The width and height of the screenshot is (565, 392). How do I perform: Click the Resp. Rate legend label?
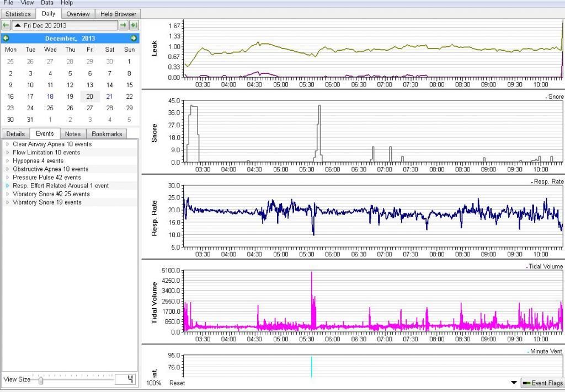(548, 181)
